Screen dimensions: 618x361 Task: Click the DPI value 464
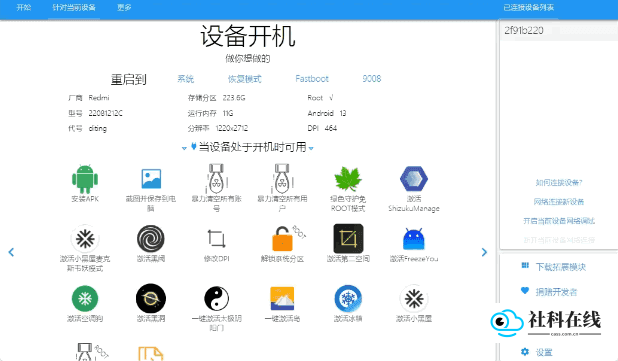point(331,128)
